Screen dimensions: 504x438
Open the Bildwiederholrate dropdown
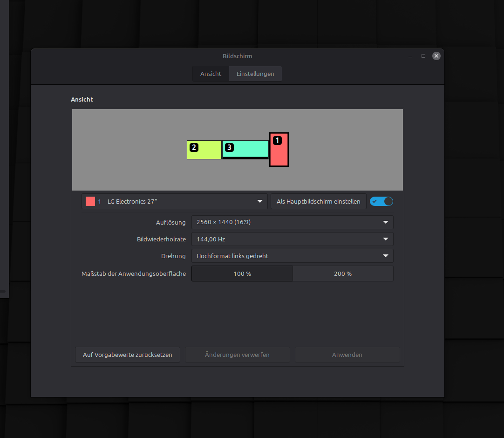292,239
